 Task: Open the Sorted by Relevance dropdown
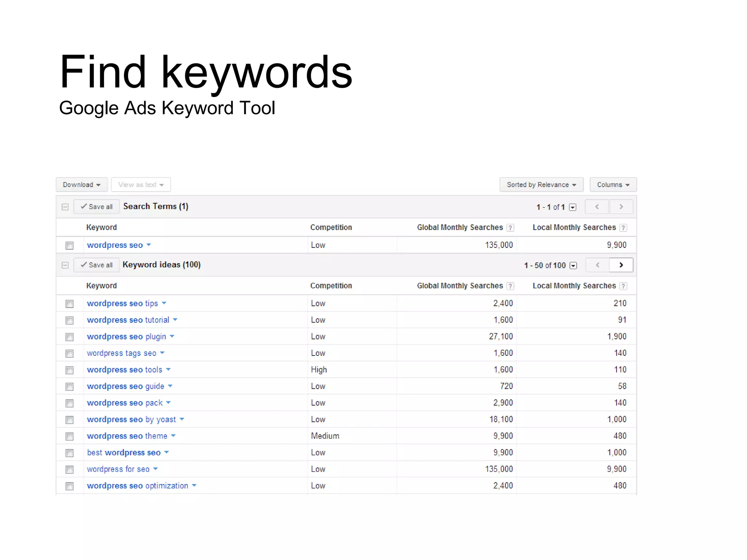(x=541, y=184)
